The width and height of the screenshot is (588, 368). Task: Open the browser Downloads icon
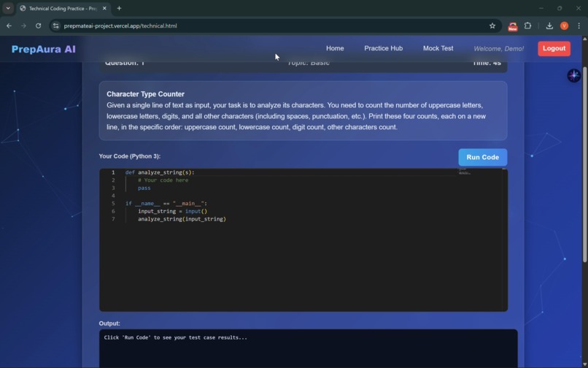pos(549,26)
